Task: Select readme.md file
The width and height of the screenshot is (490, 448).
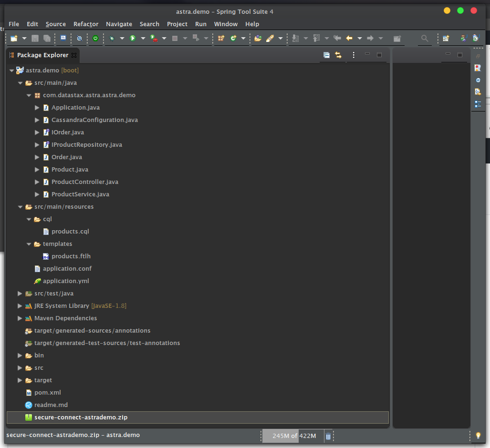Action: point(51,405)
